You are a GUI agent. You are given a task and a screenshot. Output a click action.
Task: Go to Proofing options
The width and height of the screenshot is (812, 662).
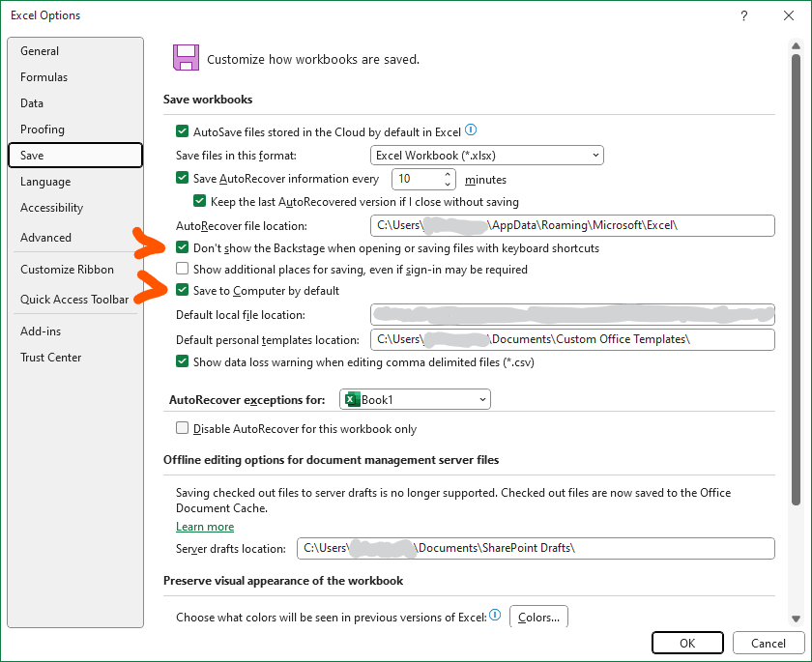click(x=75, y=130)
